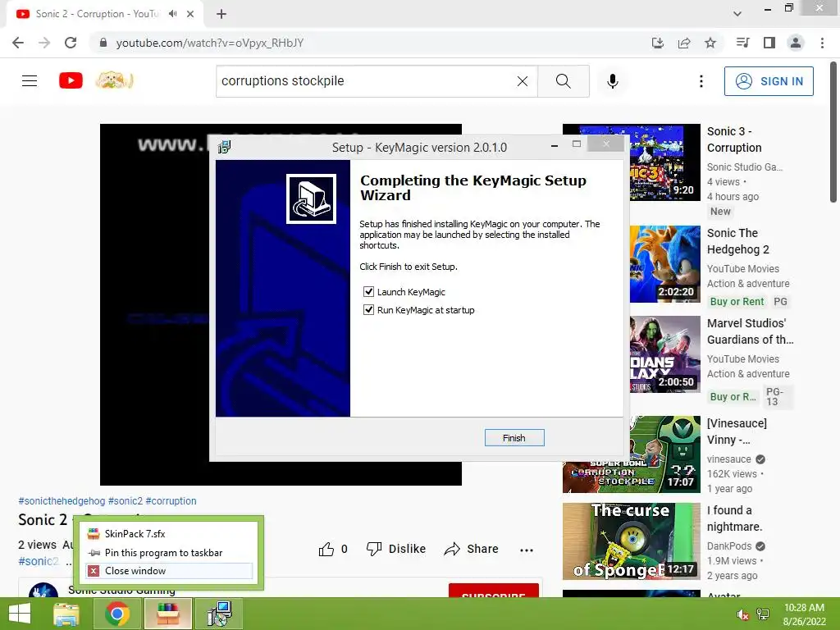The image size is (840, 630).
Task: Open new browser tab
Action: click(x=221, y=14)
